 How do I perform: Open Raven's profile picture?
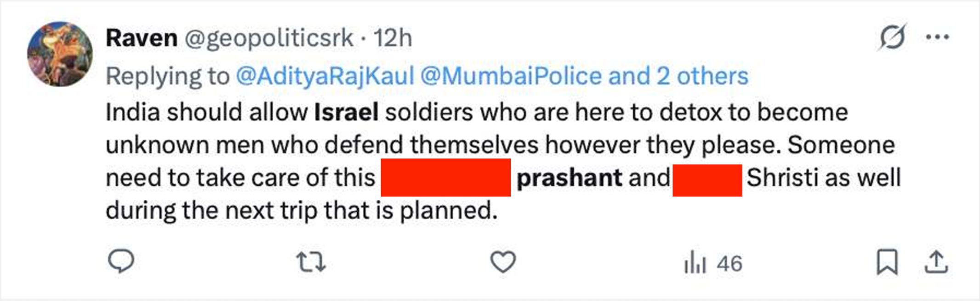tap(60, 54)
